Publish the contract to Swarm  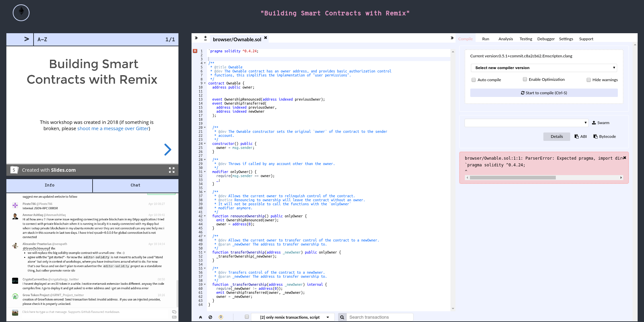pyautogui.click(x=601, y=123)
